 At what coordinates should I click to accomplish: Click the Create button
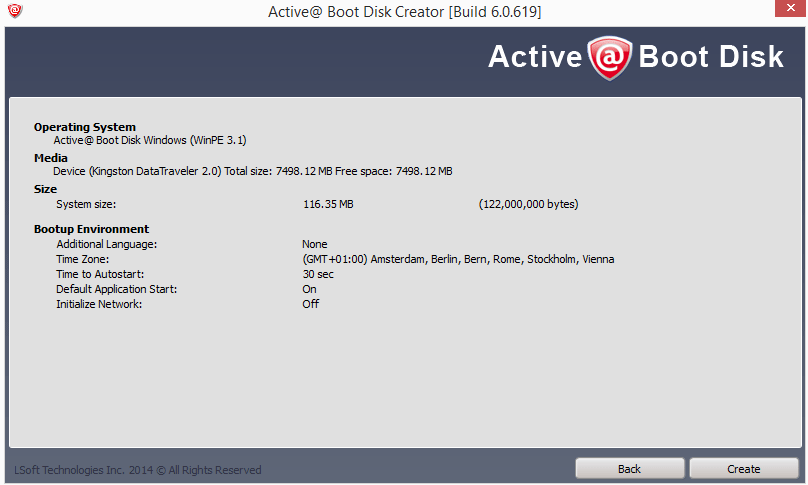(x=744, y=469)
